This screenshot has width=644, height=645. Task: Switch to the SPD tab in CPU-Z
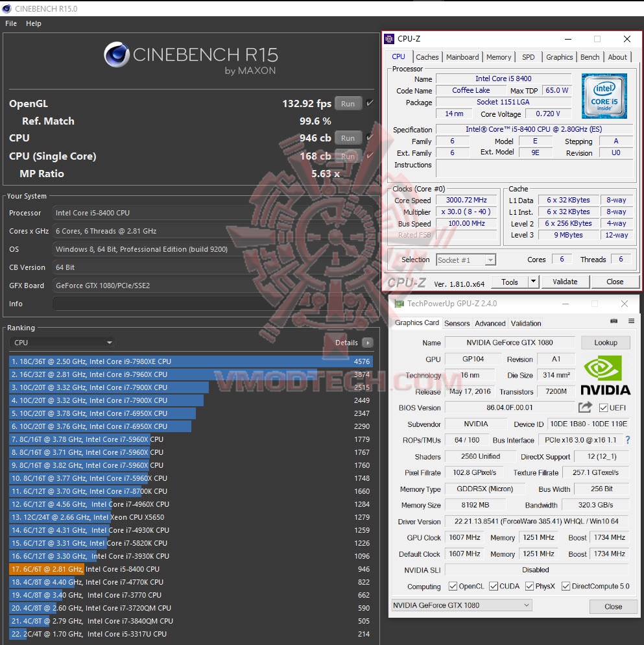click(x=529, y=57)
